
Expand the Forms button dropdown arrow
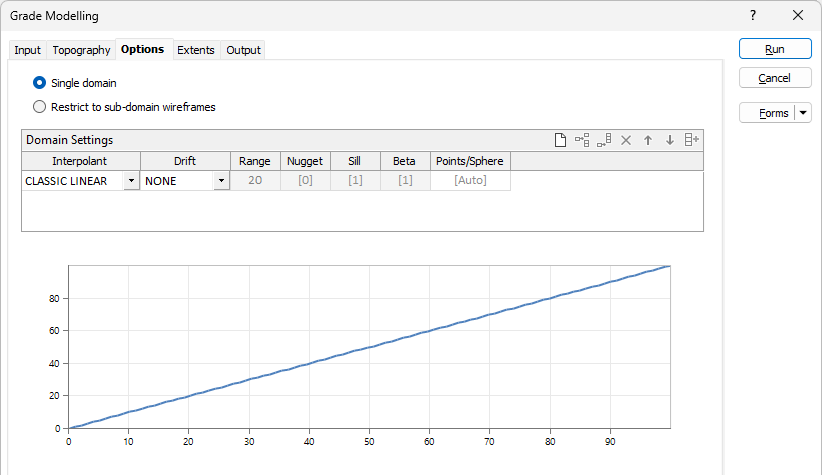pos(803,113)
